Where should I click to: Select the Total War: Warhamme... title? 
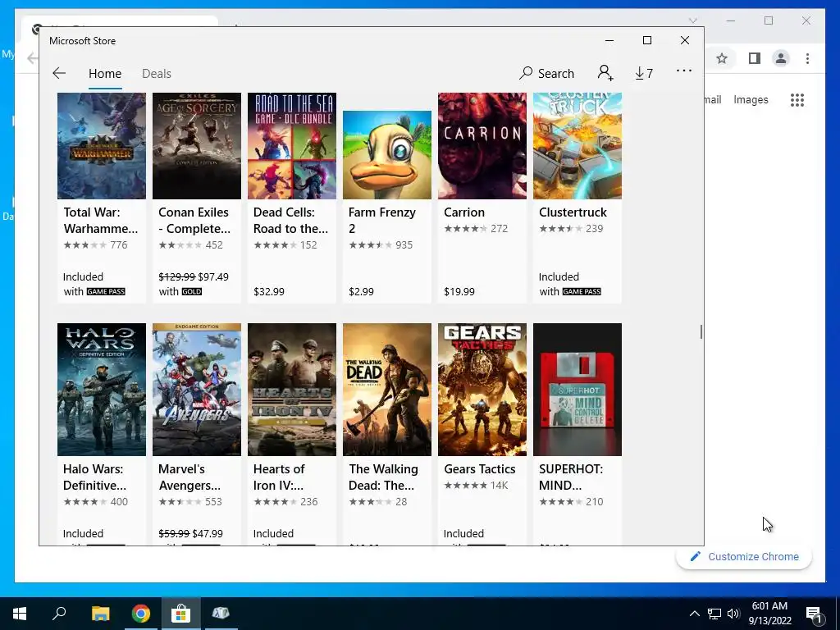coord(101,220)
